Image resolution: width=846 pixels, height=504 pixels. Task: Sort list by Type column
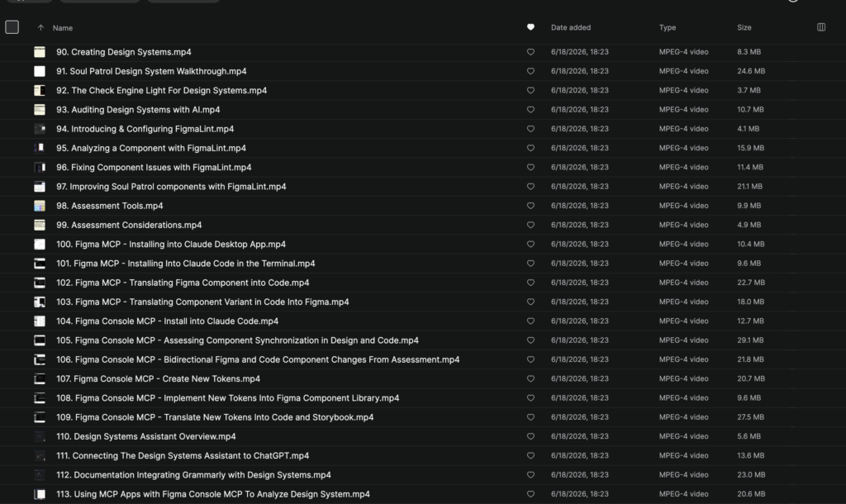[668, 27]
